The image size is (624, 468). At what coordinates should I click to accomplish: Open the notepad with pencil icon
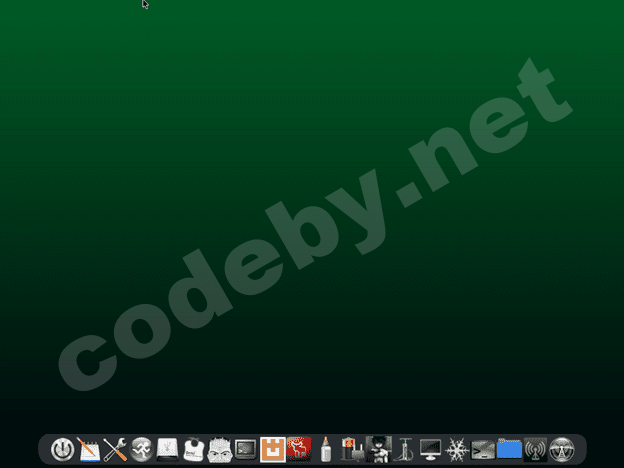pos(88,450)
